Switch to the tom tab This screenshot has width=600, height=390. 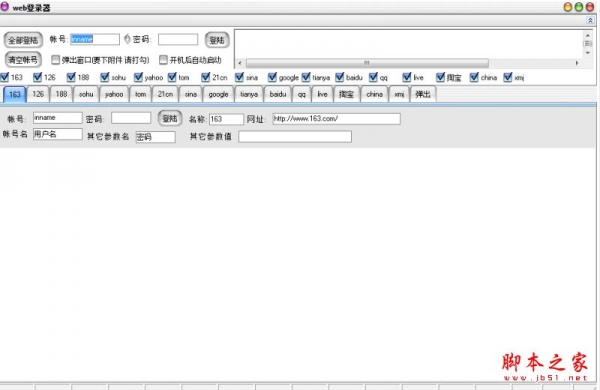pos(140,94)
